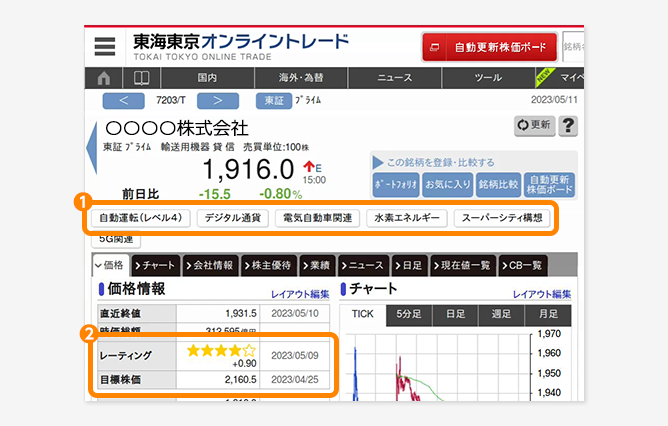Viewport: 668px width, 426px height.
Task: Click the current price 1,916.0
Action: [248, 169]
